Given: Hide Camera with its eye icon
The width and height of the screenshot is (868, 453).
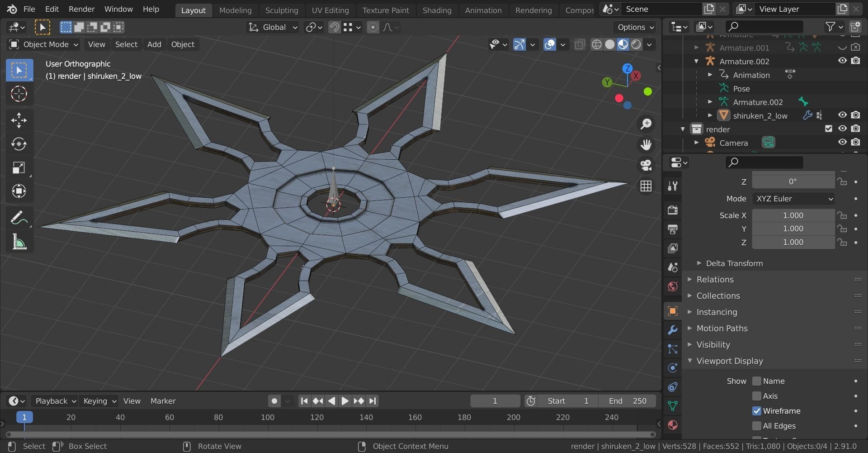Looking at the screenshot, I should coord(842,142).
